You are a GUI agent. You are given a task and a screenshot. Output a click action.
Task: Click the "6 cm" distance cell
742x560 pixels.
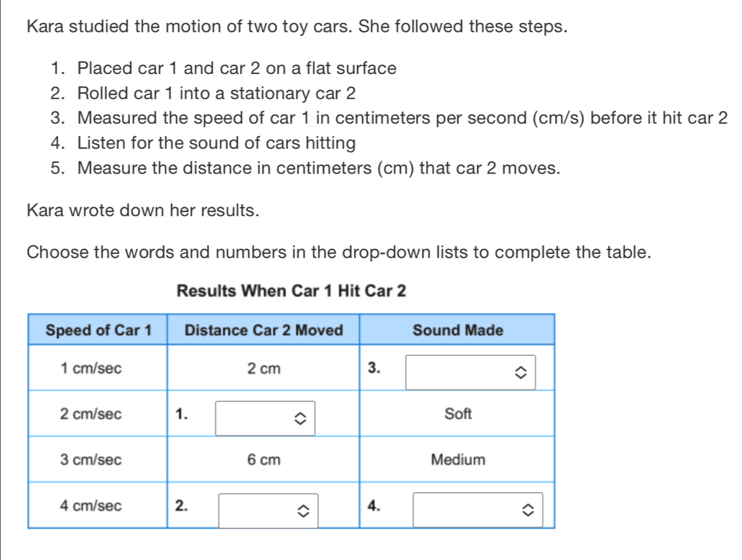coord(264,460)
